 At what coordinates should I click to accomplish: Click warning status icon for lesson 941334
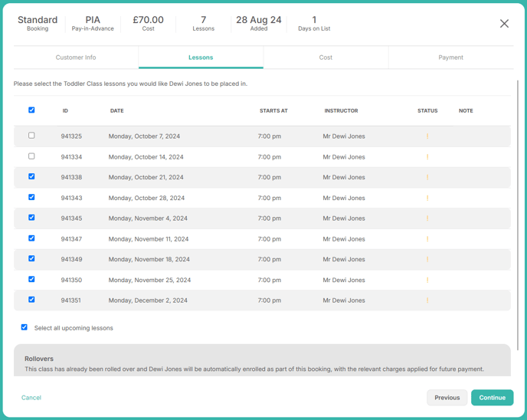[x=427, y=157]
